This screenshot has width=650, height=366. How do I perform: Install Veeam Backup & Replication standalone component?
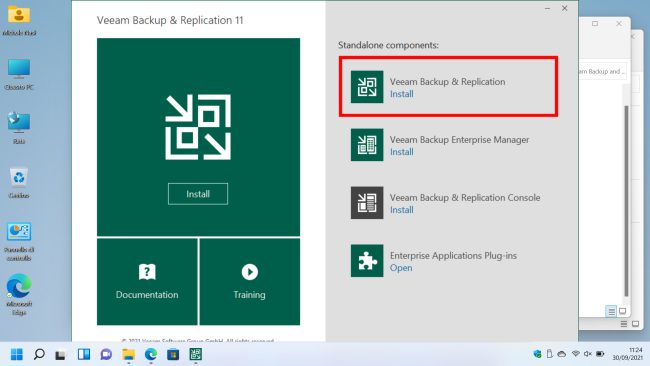tap(401, 94)
